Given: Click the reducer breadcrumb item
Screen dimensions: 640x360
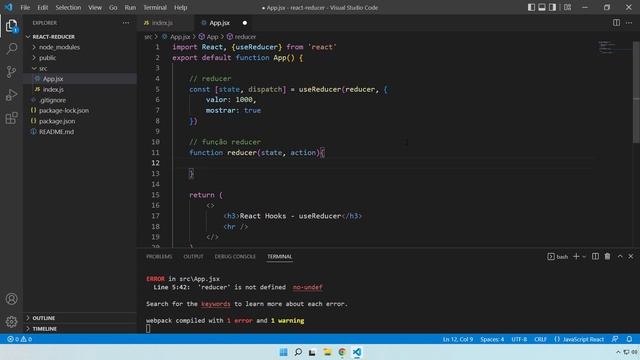Looking at the screenshot, I should coord(241,37).
